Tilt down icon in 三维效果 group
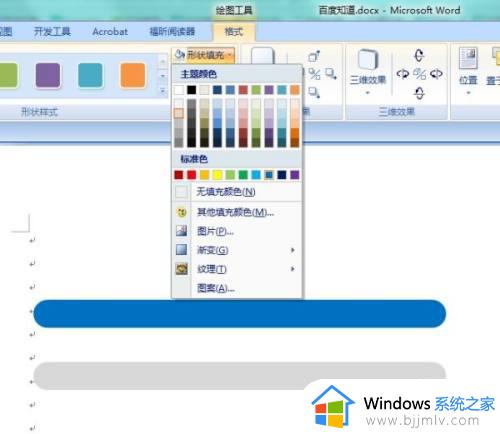 point(419,93)
